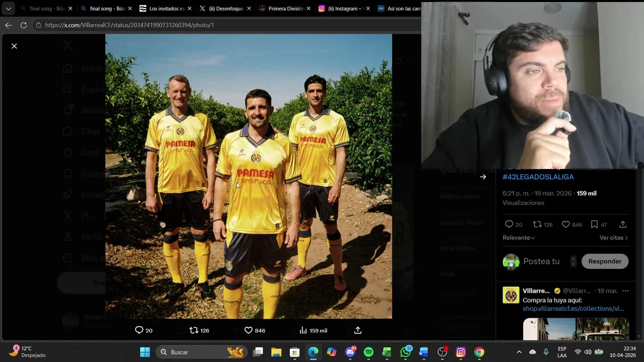Open view stats icon showing 159 mil below the photo
This screenshot has width=644, height=362.
pyautogui.click(x=303, y=330)
